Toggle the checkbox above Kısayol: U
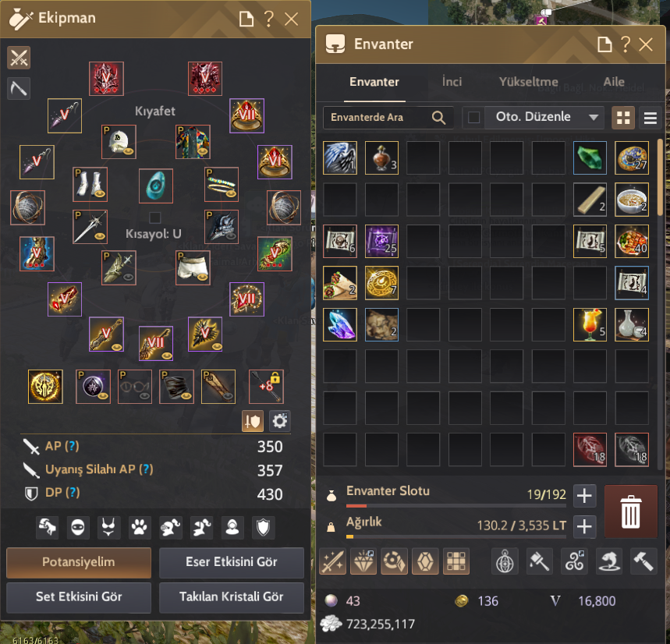This screenshot has height=644, width=670. [x=154, y=218]
